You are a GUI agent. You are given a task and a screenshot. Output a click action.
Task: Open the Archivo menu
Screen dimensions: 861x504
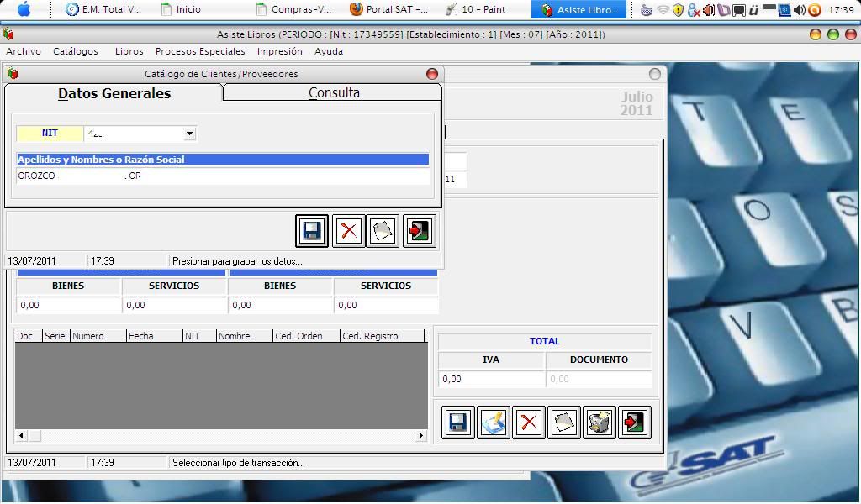(23, 51)
